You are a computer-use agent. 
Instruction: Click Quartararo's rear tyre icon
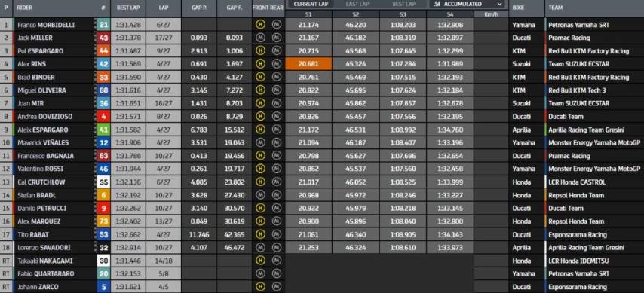(276, 273)
